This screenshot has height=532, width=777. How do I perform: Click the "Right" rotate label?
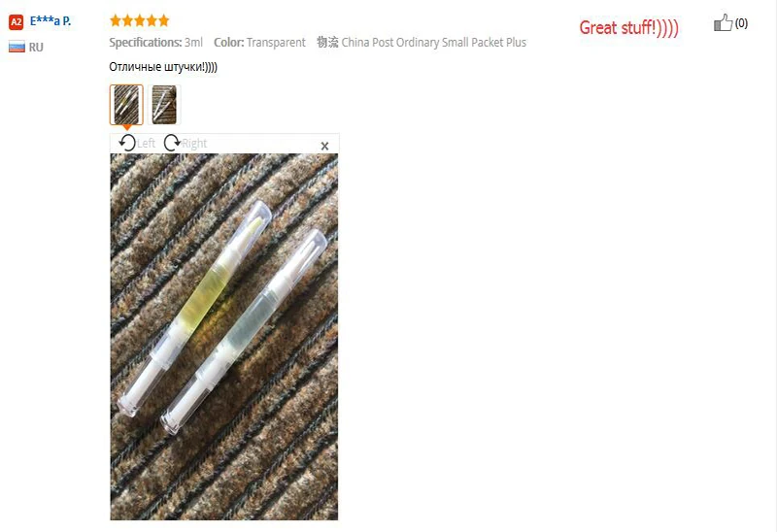pyautogui.click(x=194, y=143)
